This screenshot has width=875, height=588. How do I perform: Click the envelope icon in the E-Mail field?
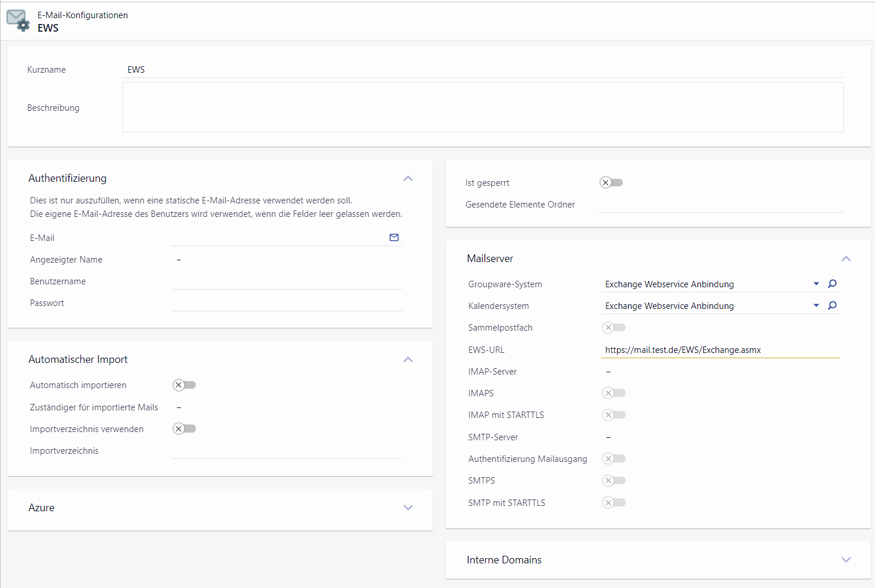(x=394, y=237)
